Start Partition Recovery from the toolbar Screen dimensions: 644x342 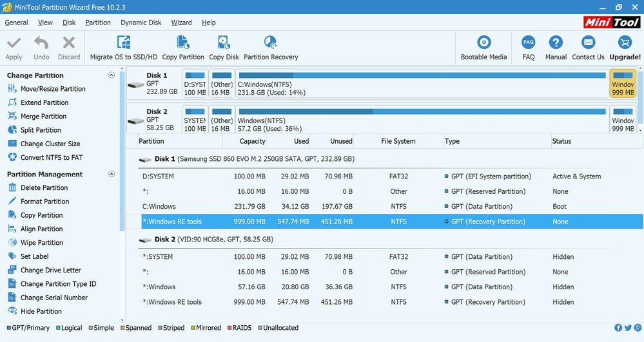pyautogui.click(x=271, y=43)
